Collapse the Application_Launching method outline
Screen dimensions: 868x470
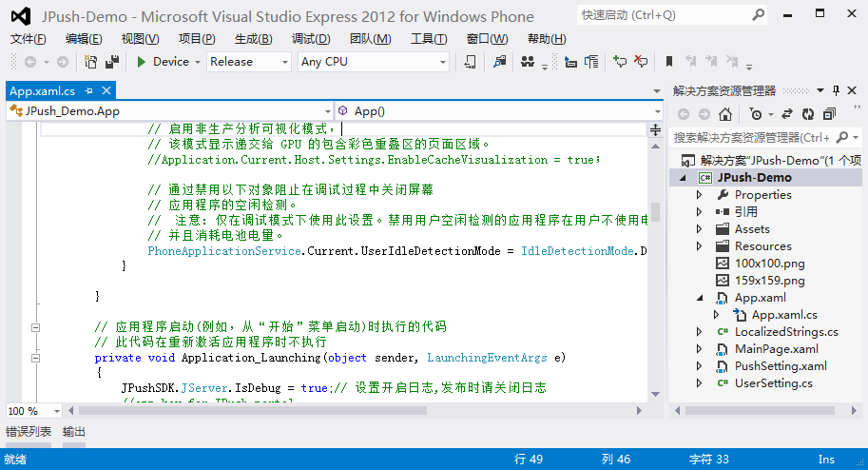coord(35,358)
